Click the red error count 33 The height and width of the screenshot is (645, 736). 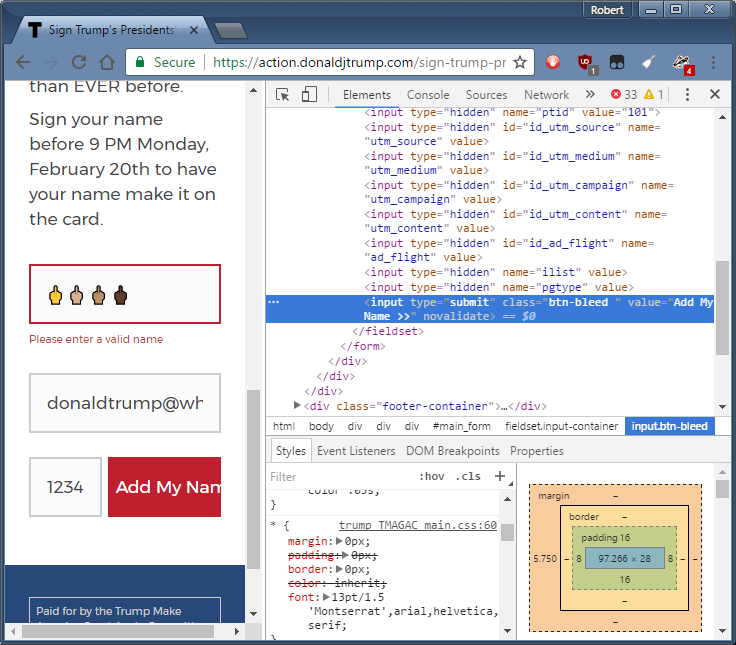(x=624, y=94)
